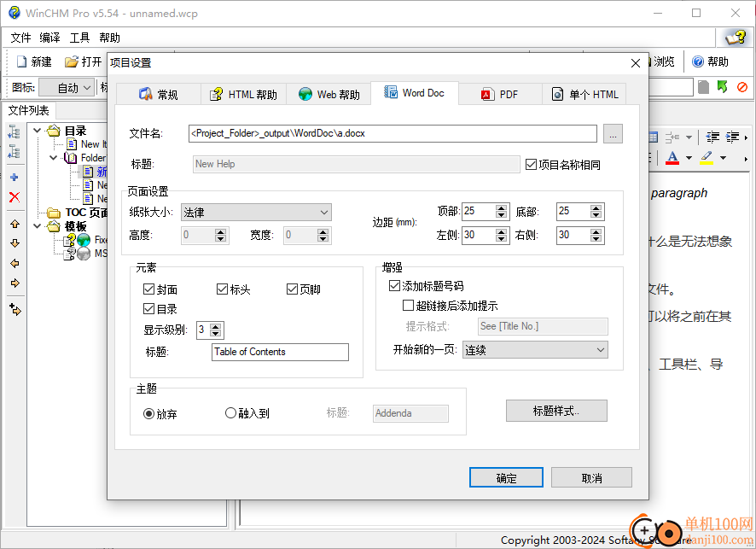Click the font color A icon
Viewport: 756px width, 549px height.
672,158
